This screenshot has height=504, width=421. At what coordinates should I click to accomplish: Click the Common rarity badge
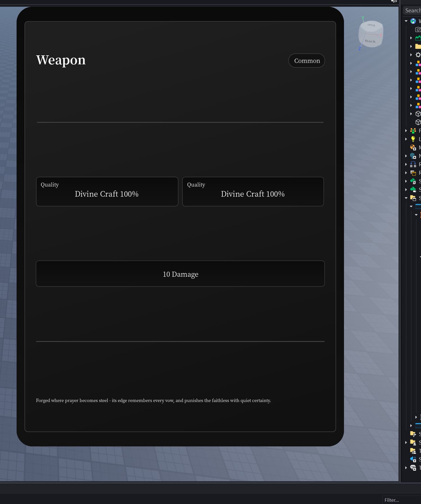tap(307, 61)
